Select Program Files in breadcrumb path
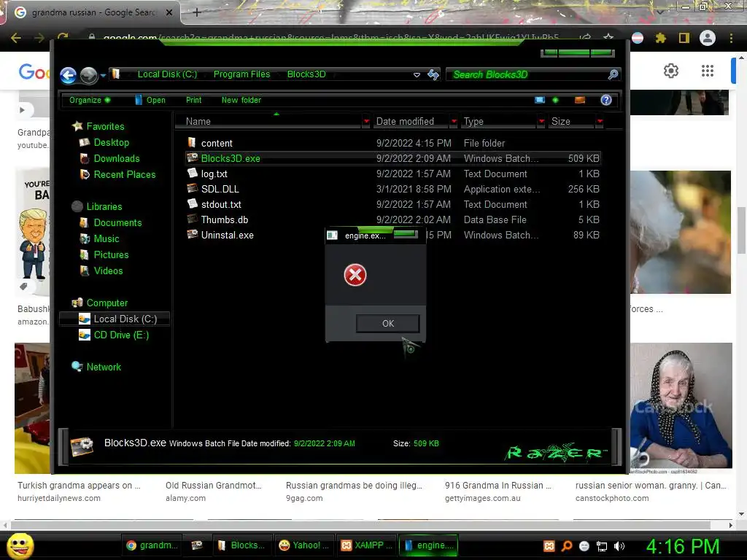This screenshot has height=560, width=747. pos(241,74)
